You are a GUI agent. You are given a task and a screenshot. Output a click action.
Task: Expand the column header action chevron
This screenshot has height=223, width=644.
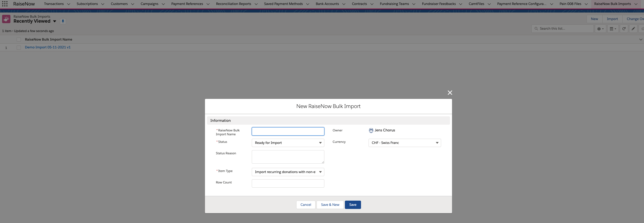pos(641,40)
